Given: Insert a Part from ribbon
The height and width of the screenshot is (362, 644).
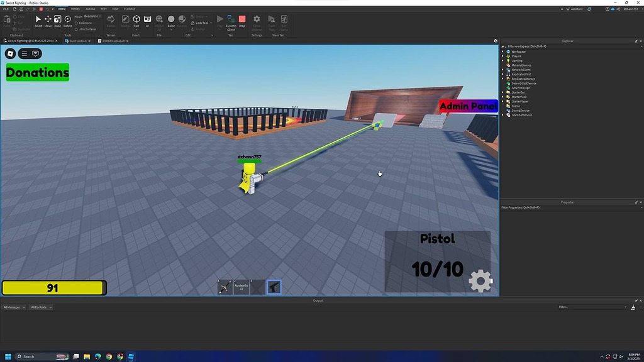Looking at the screenshot, I should pyautogui.click(x=136, y=21).
